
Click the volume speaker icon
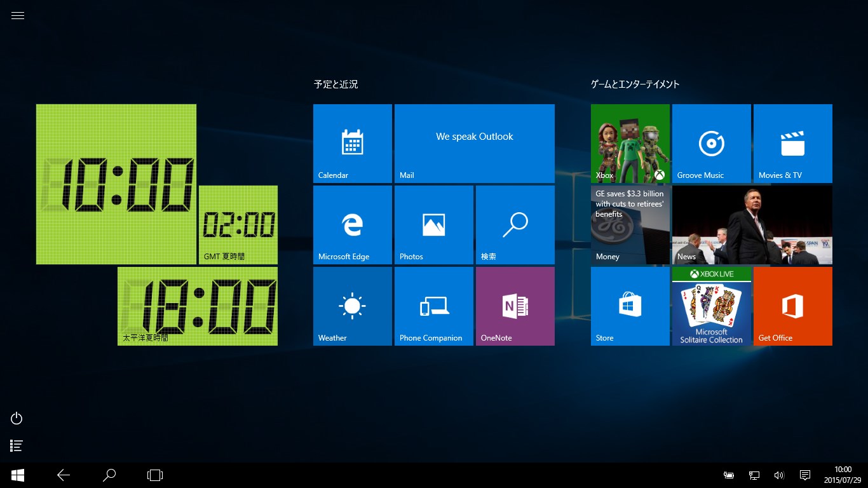(779, 475)
